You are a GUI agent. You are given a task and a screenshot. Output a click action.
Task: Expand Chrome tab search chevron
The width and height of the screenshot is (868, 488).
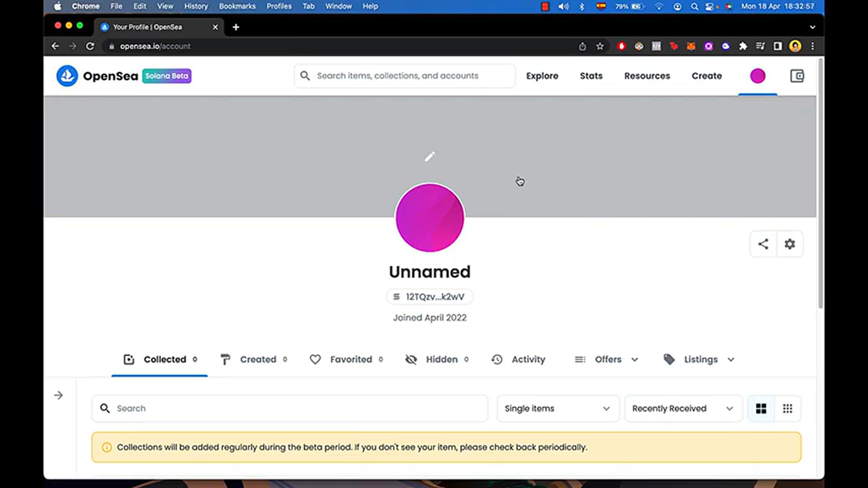tap(812, 27)
